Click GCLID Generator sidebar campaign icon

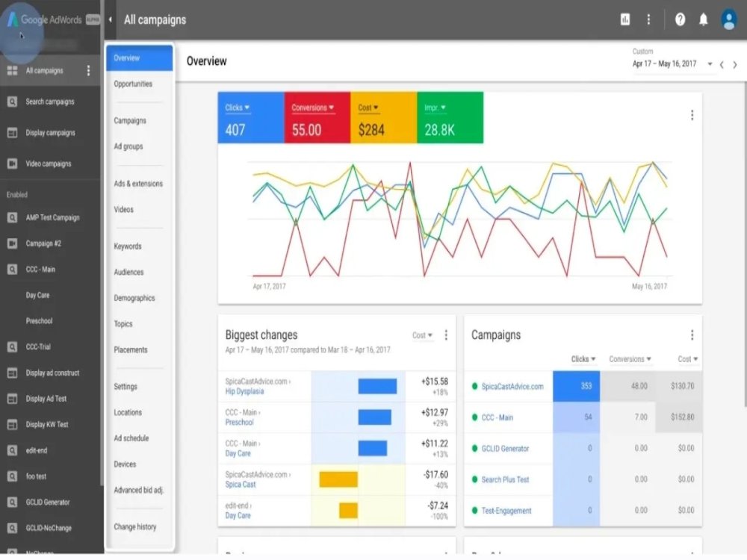tap(13, 502)
